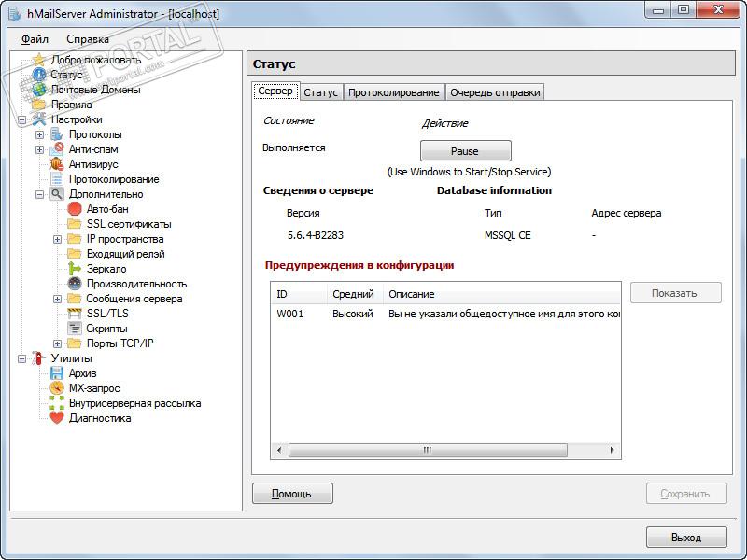Click the barrier icon beside SSL/TLS
This screenshot has width=747, height=560.
click(75, 314)
